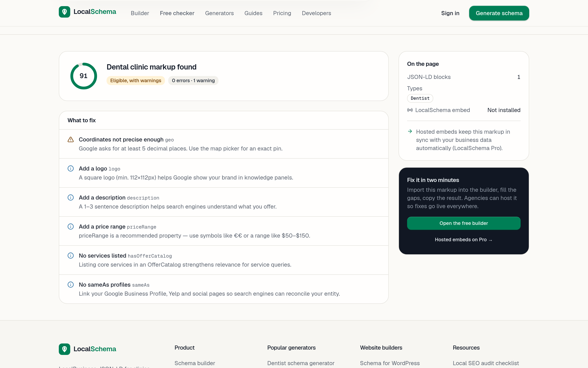Click the 0 errors · 1 warning badge
This screenshot has height=368, width=588.
(193, 81)
